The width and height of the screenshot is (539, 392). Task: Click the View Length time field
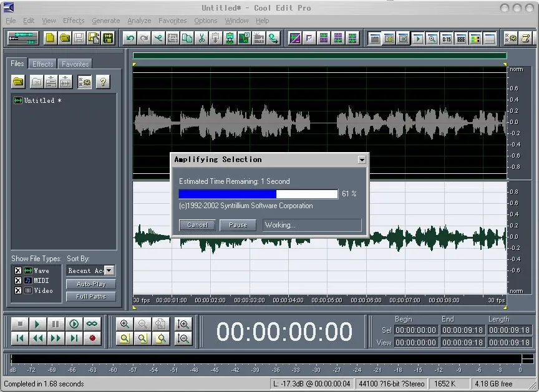509,342
